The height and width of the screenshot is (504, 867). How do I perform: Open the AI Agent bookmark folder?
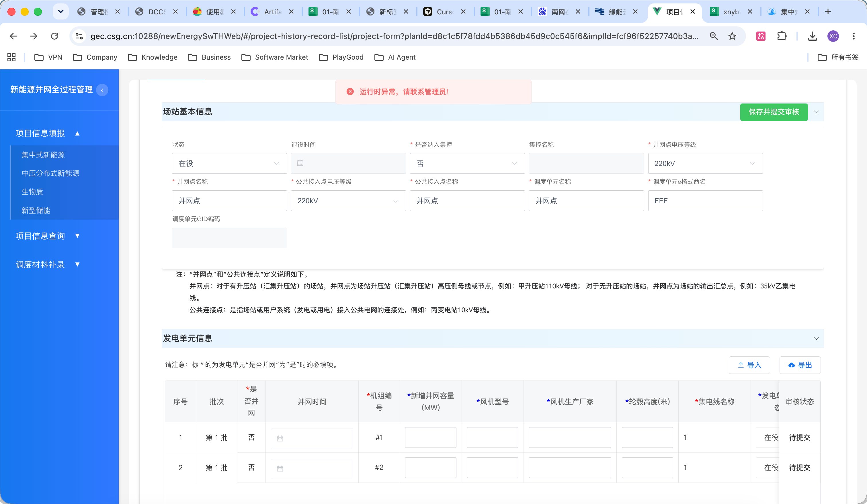pos(395,57)
